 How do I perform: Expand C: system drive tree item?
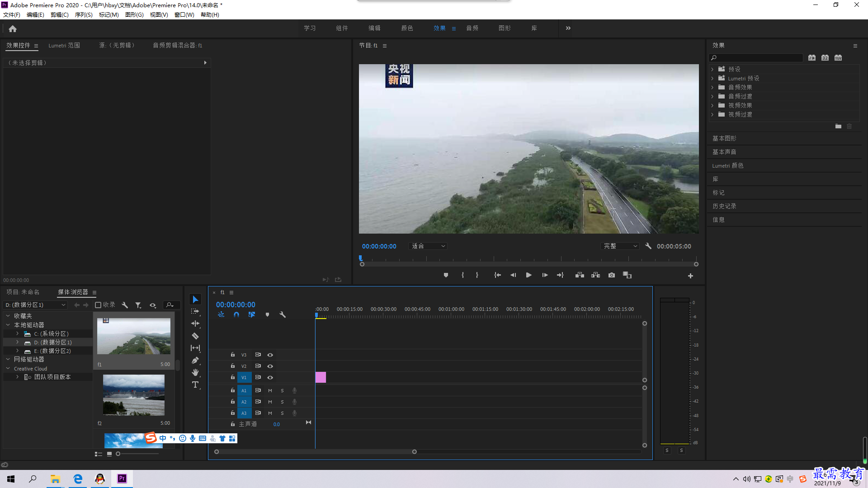(17, 333)
